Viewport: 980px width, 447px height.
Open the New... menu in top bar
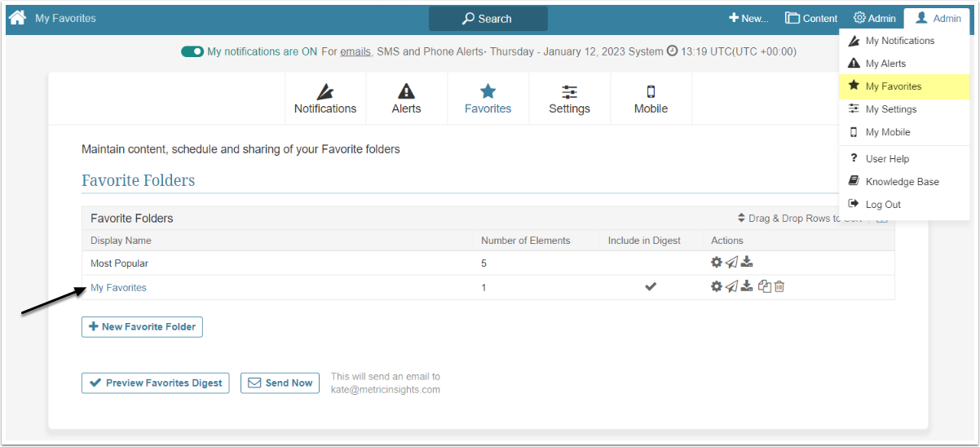(x=748, y=18)
